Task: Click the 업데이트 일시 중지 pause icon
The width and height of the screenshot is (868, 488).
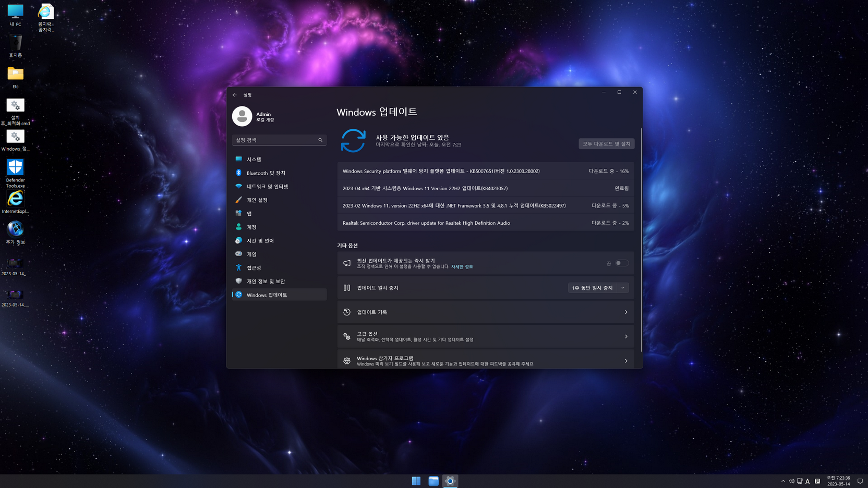Action: [347, 288]
